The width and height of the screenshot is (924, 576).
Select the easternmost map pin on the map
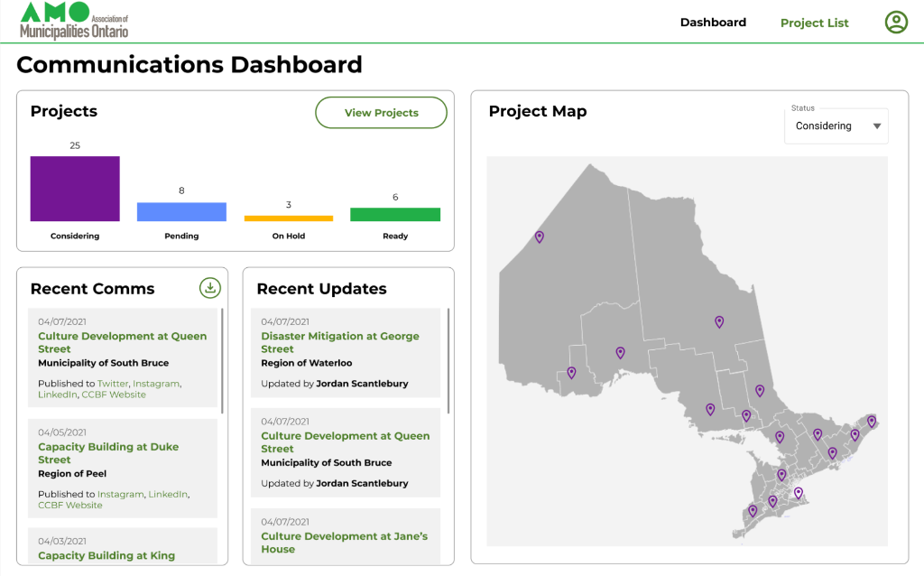[x=871, y=421]
